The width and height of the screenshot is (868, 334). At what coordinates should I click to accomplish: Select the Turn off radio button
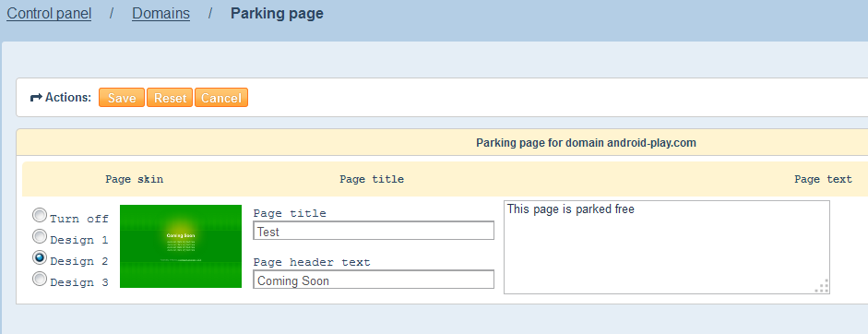40,215
